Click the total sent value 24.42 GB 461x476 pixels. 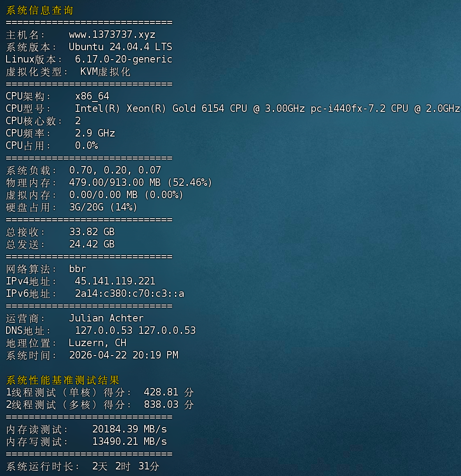pyautogui.click(x=92, y=244)
